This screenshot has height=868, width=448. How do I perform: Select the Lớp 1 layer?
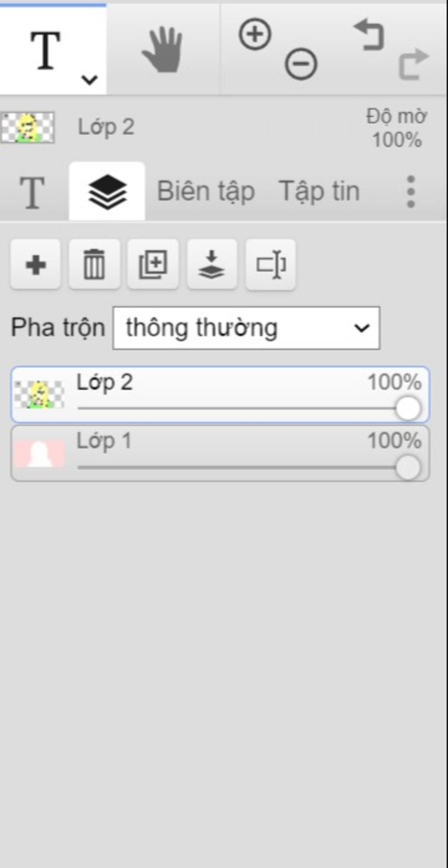point(220,453)
